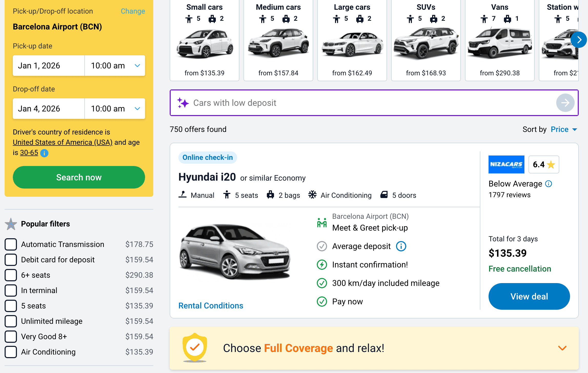Select the Small cars category card
Viewport: 588px width, 373px height.
[x=204, y=40]
